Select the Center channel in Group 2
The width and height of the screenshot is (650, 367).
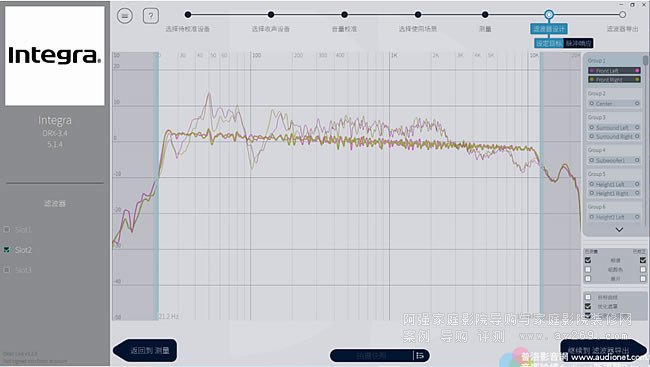click(614, 103)
